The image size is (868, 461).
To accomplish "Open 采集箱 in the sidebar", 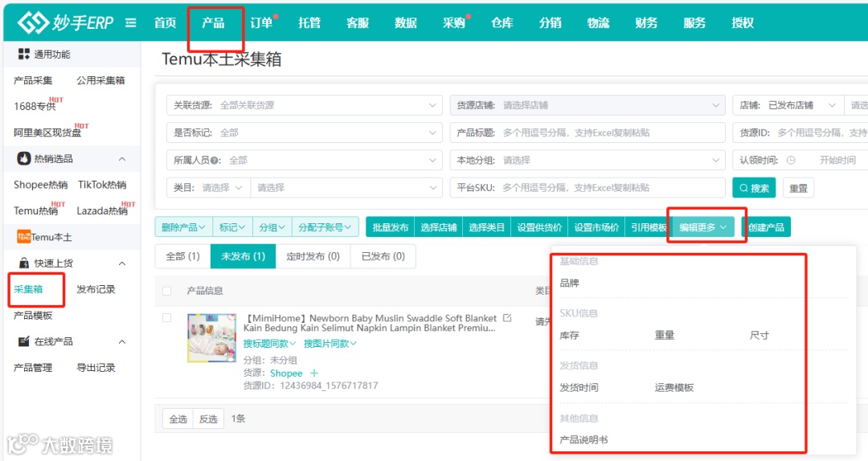I will click(28, 289).
